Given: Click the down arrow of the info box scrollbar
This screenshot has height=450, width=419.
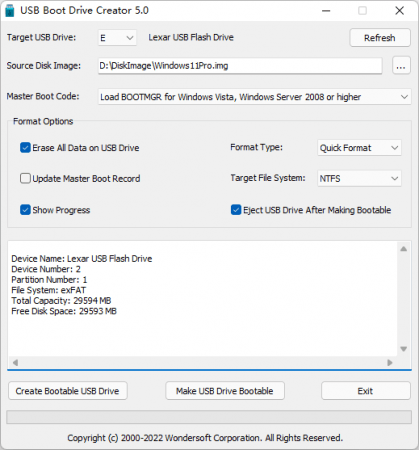Looking at the screenshot, I should click(403, 349).
